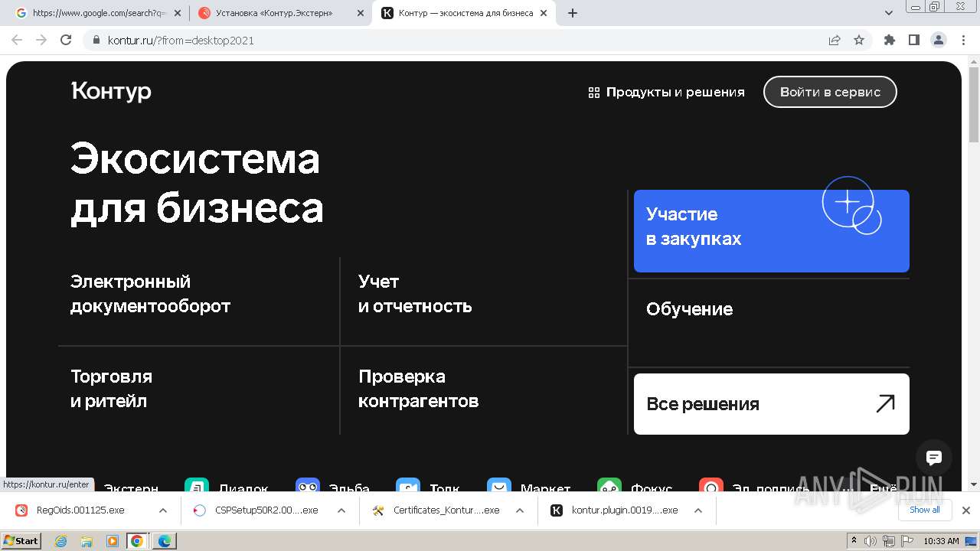
Task: Open Chrome three-dot menu
Action: pos(963,41)
